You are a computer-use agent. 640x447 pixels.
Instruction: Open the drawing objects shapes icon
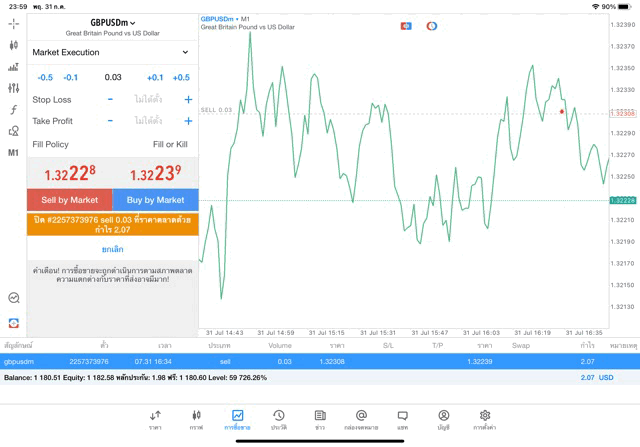coord(14,131)
